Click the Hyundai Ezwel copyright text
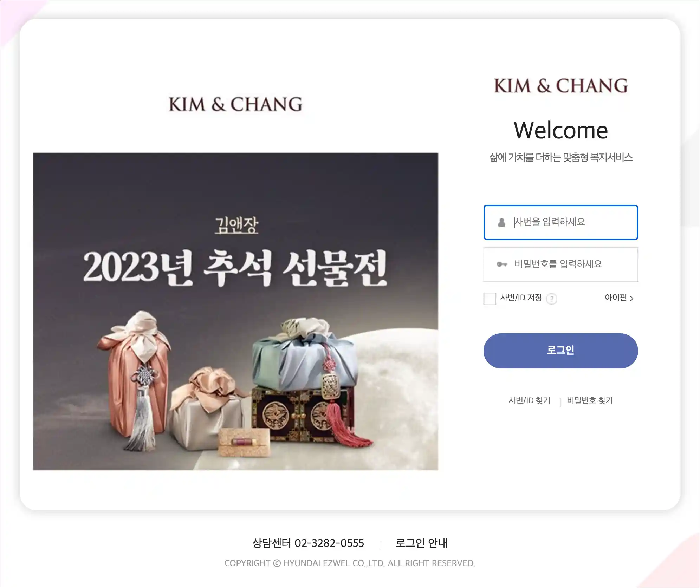 point(350,563)
